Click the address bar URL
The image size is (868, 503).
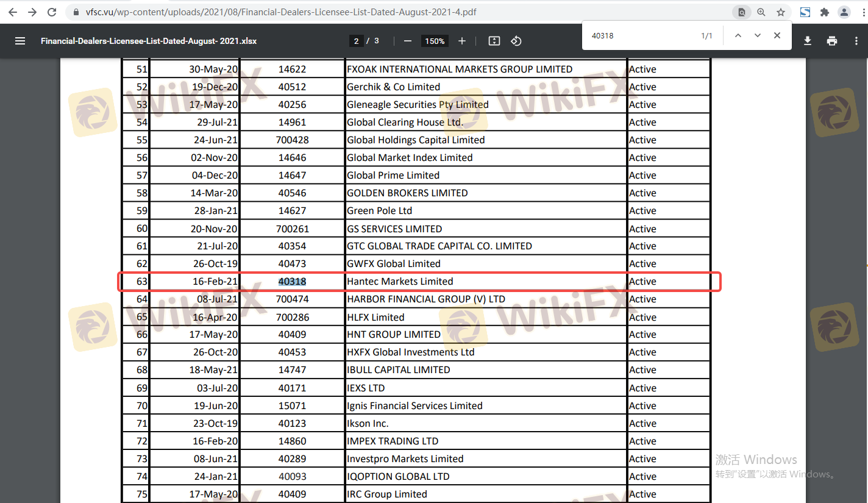click(280, 12)
